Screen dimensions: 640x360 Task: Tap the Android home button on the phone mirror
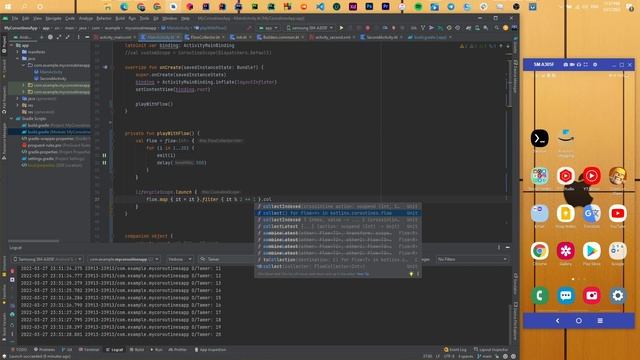pyautogui.click(x=579, y=321)
